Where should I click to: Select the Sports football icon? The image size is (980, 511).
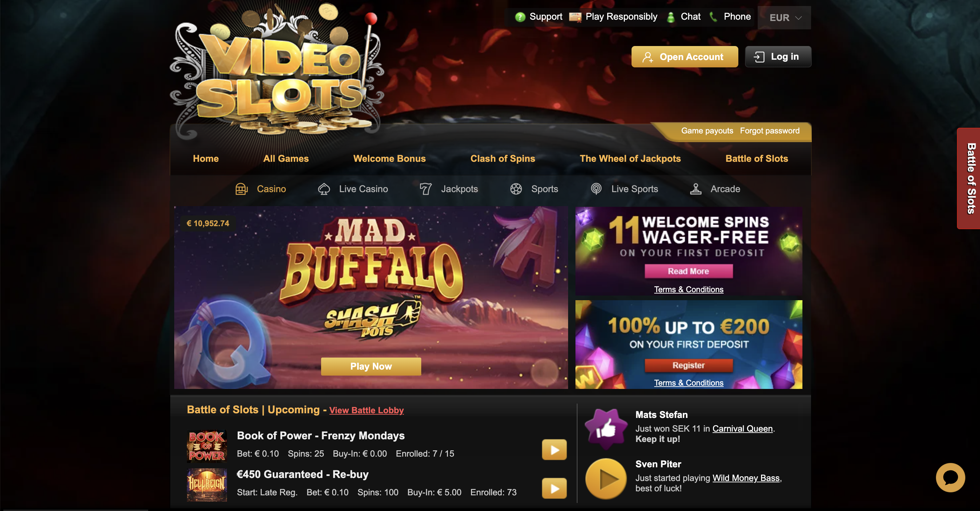pyautogui.click(x=516, y=189)
